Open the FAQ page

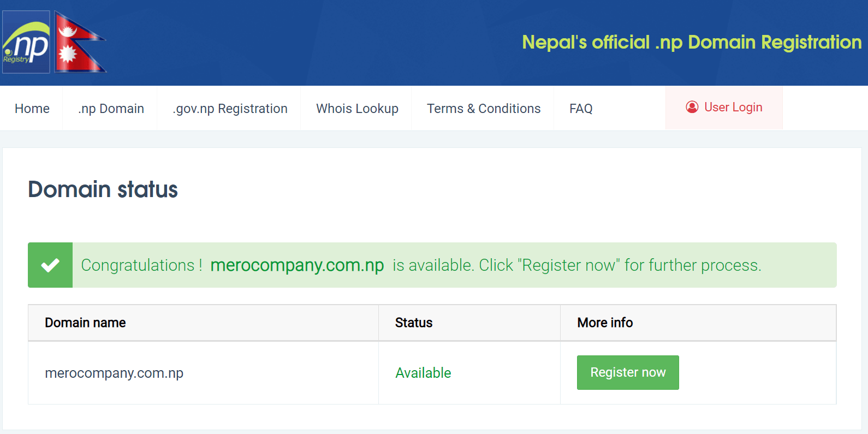click(x=581, y=109)
